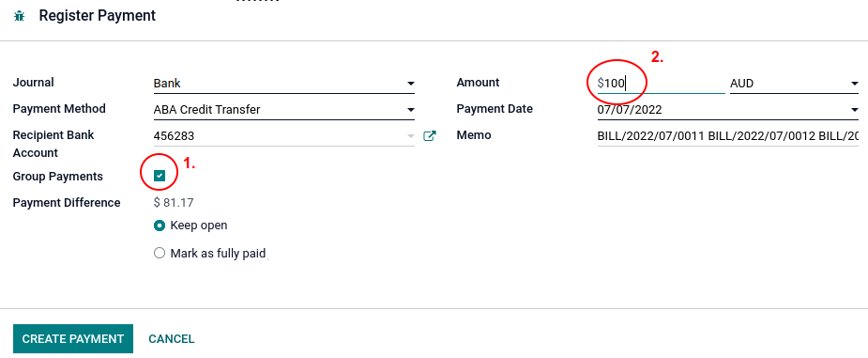Click the CANCEL button
Viewport: 868px width, 358px height.
[172, 338]
